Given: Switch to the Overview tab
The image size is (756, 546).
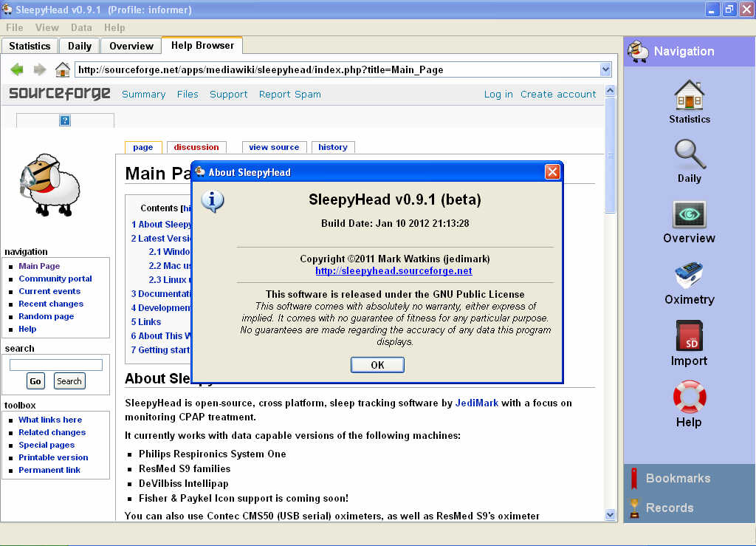Looking at the screenshot, I should (x=131, y=45).
